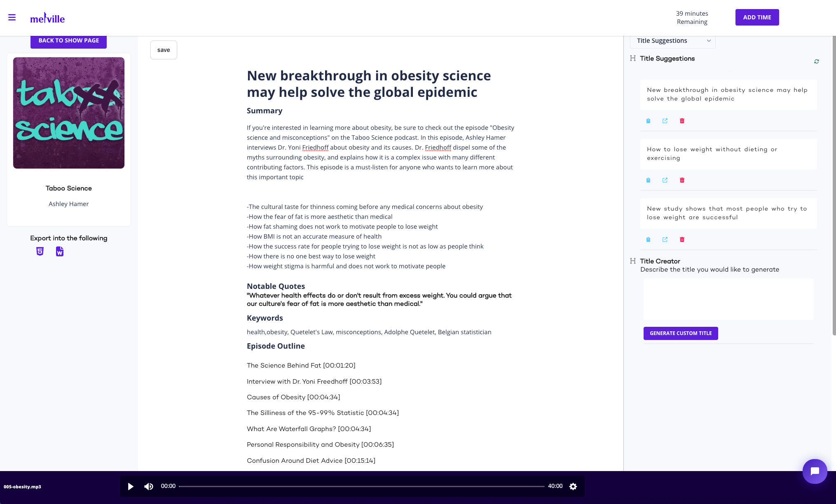Copy the first title suggestion to clipboard
Viewport: 836px width, 504px height.
648,120
